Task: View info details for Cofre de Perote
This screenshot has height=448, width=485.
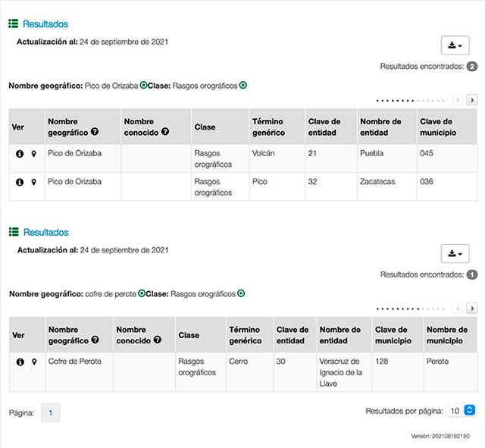Action: (x=19, y=362)
